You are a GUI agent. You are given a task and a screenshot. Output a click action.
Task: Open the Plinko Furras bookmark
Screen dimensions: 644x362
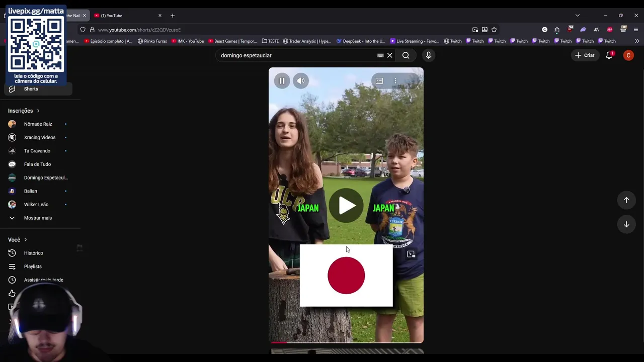point(152,41)
